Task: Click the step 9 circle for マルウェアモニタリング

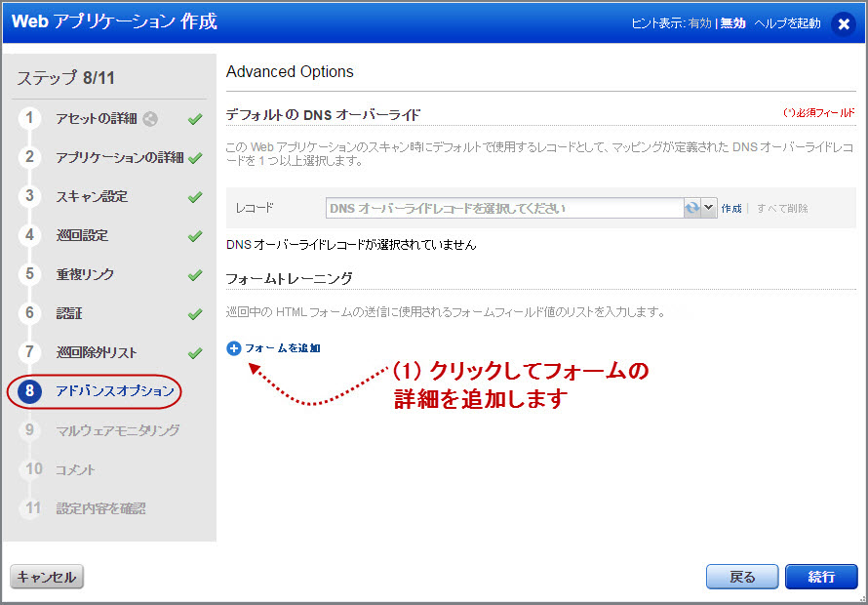Action: click(x=29, y=430)
